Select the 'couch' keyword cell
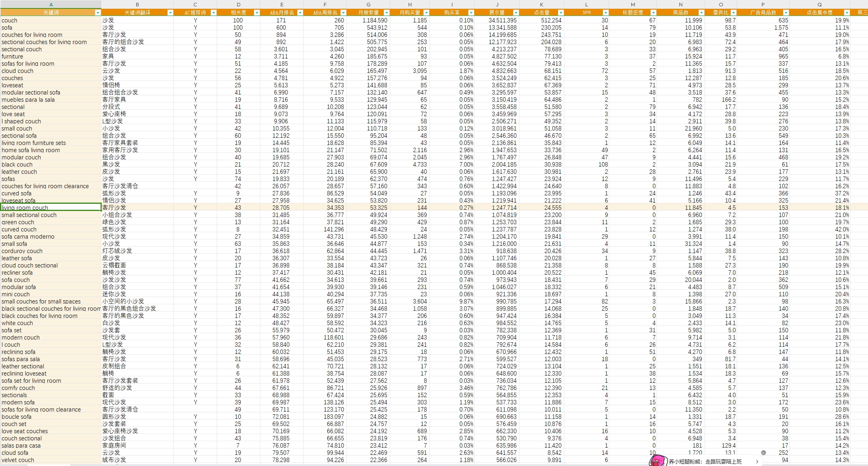868x466 pixels. tap(51, 20)
